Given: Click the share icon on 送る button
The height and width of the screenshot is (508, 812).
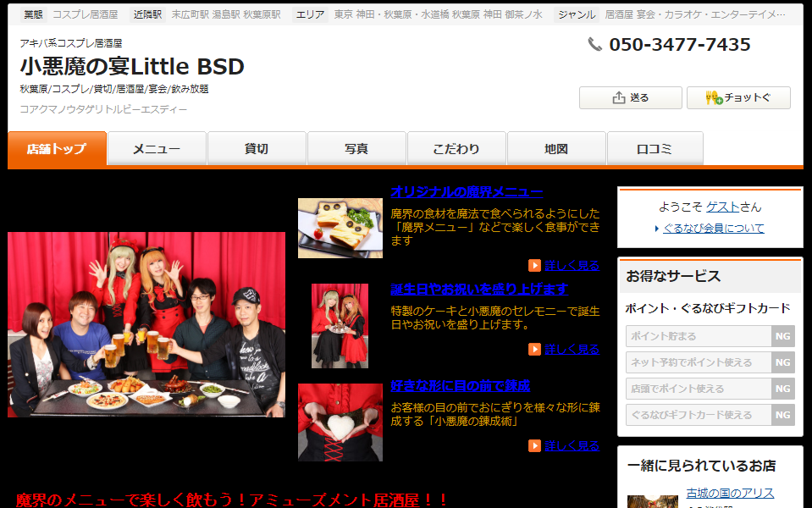Looking at the screenshot, I should (x=619, y=98).
